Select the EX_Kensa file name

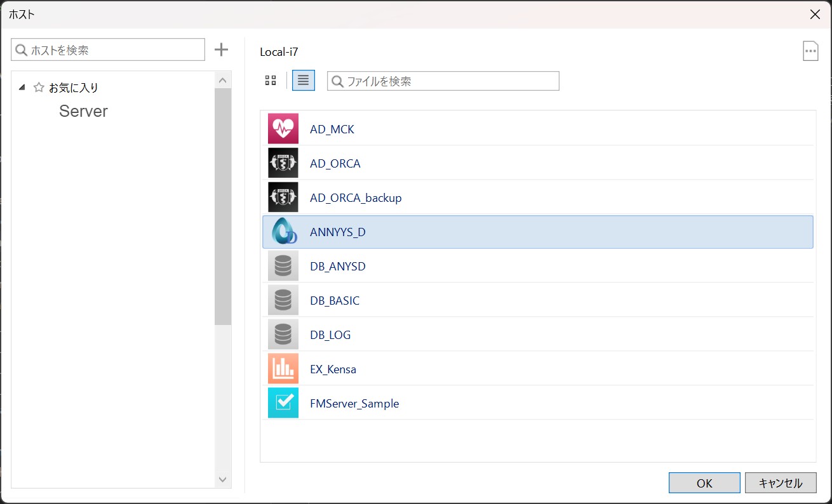click(333, 369)
